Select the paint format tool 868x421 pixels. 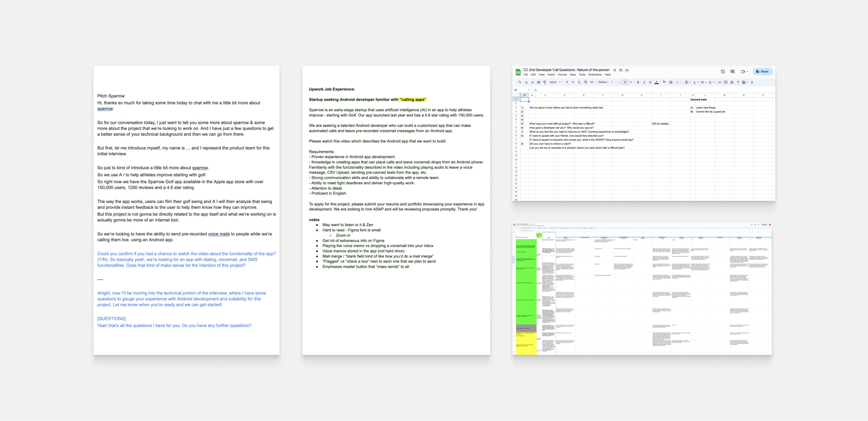(x=545, y=82)
